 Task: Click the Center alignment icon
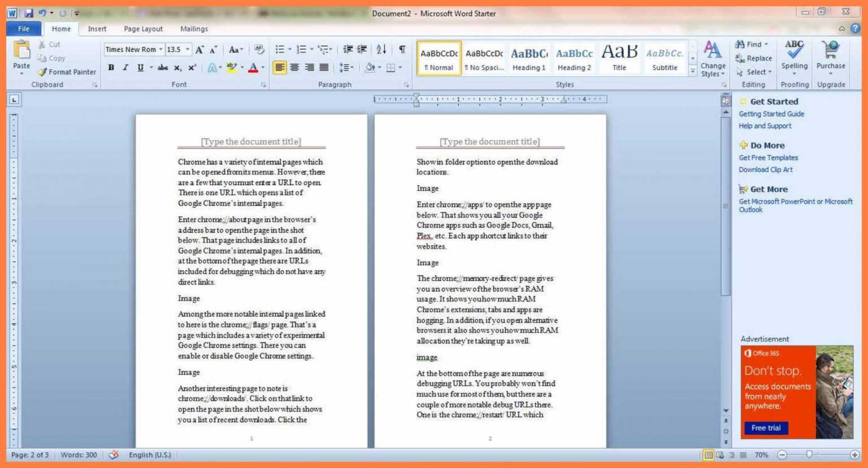(294, 67)
